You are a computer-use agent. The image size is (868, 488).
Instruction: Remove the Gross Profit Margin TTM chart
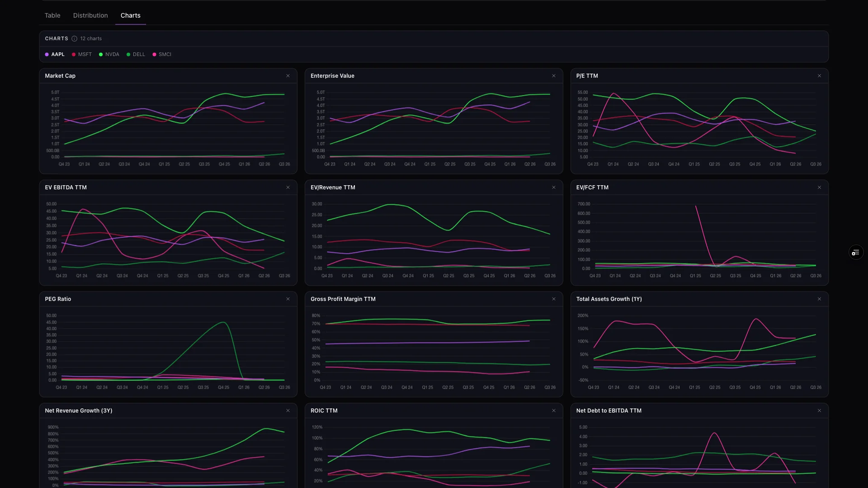point(554,299)
